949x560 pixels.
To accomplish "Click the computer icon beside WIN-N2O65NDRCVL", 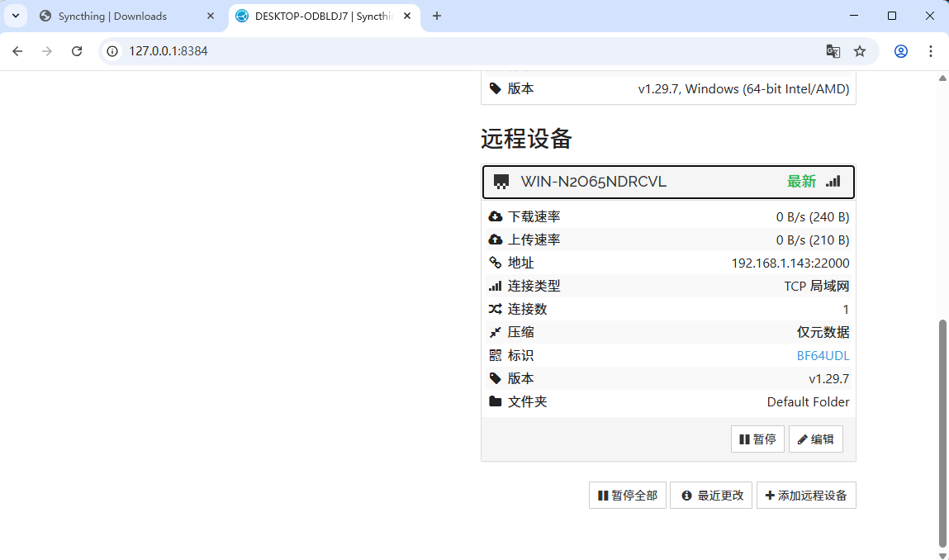I will pos(501,181).
